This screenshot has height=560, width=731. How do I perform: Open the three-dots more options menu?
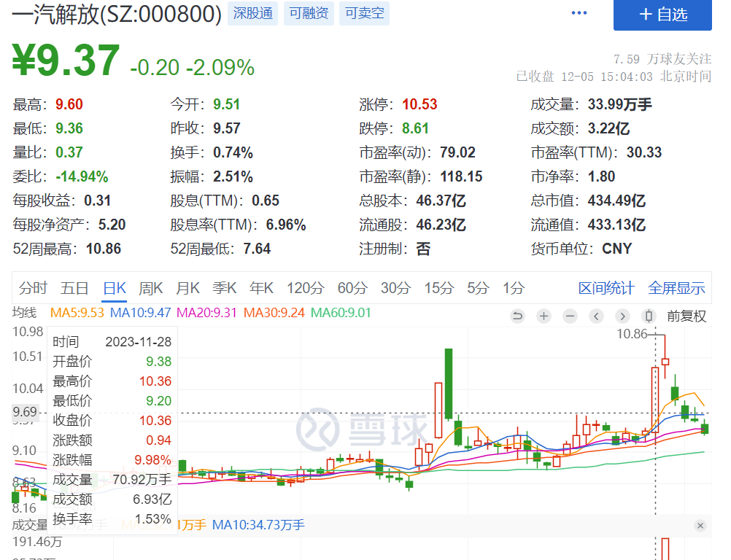click(579, 13)
